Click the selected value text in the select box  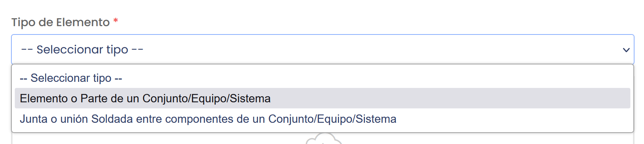click(82, 49)
